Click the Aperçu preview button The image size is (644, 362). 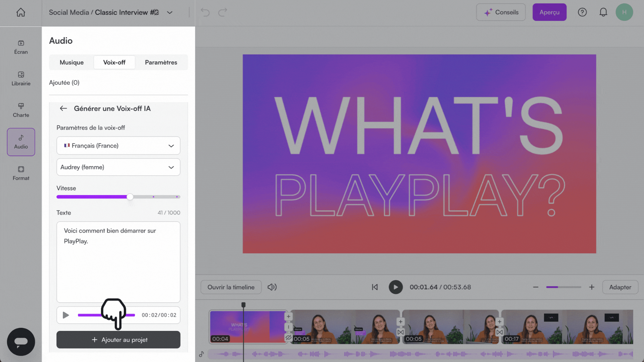(549, 12)
